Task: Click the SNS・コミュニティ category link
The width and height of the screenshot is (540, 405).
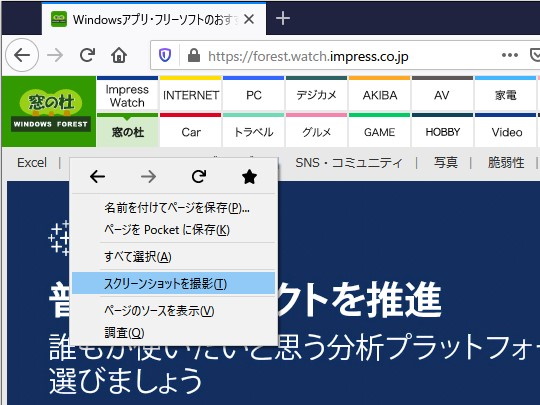Action: tap(349, 163)
